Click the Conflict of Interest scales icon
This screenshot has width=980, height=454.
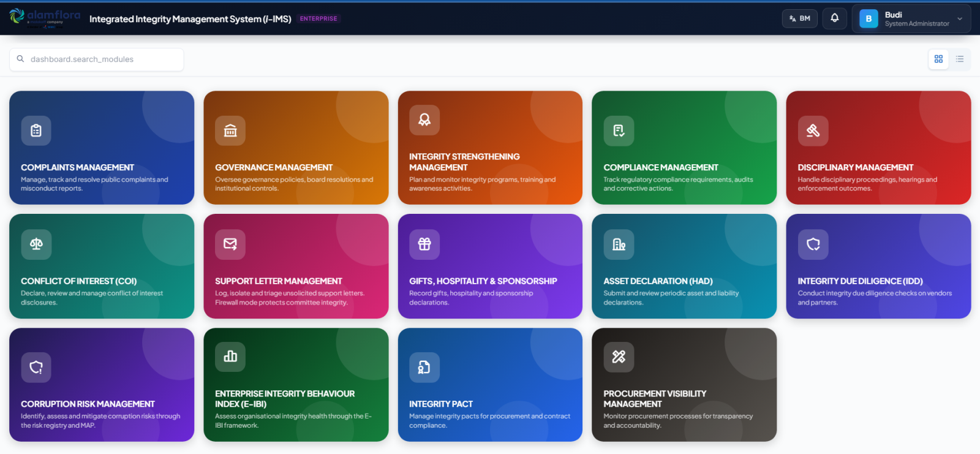pos(36,244)
